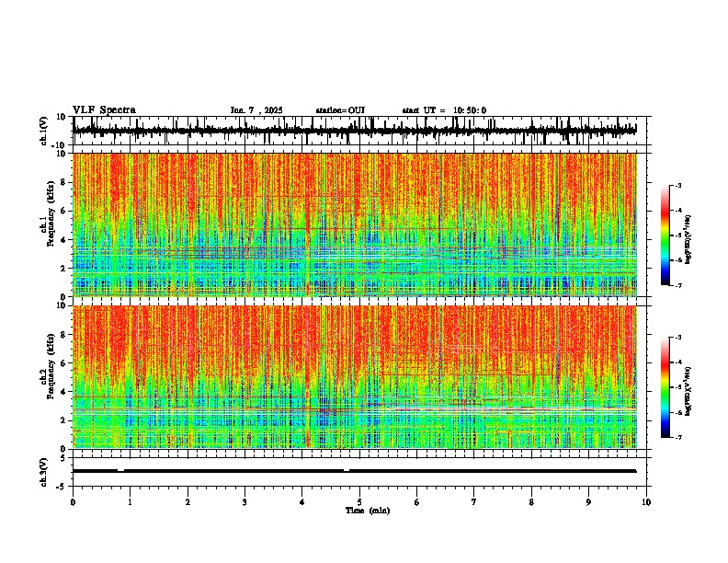Image resolution: width=728 pixels, height=563 pixels.
Task: Click the '2' tick on the Time axis
Action: (x=188, y=502)
